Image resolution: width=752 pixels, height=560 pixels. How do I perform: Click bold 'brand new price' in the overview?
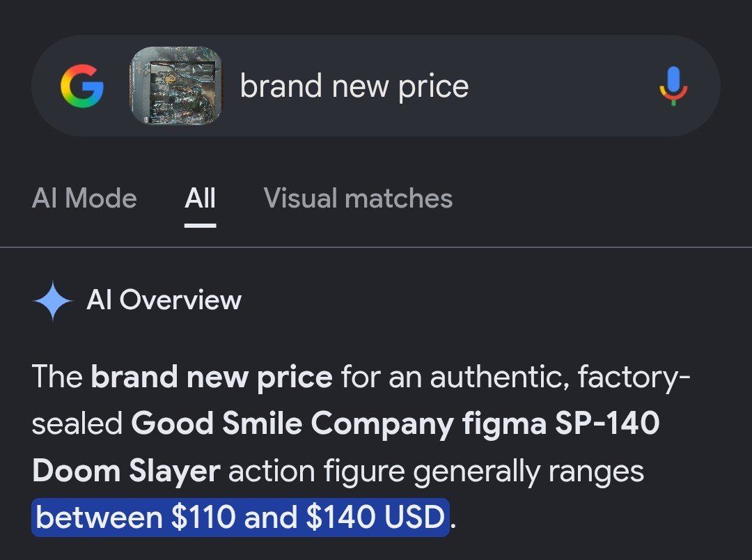[212, 377]
